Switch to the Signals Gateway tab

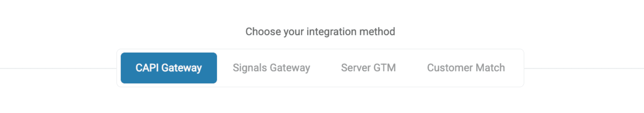click(x=272, y=68)
